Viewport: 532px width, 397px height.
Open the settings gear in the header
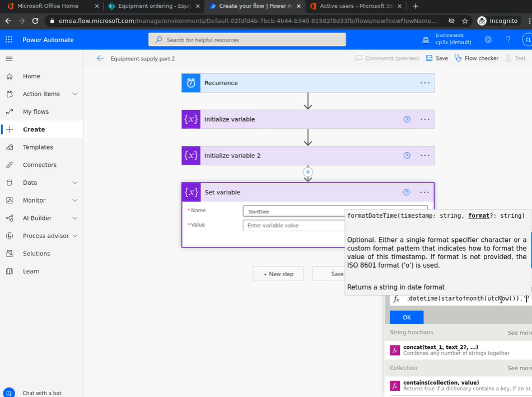coord(488,40)
